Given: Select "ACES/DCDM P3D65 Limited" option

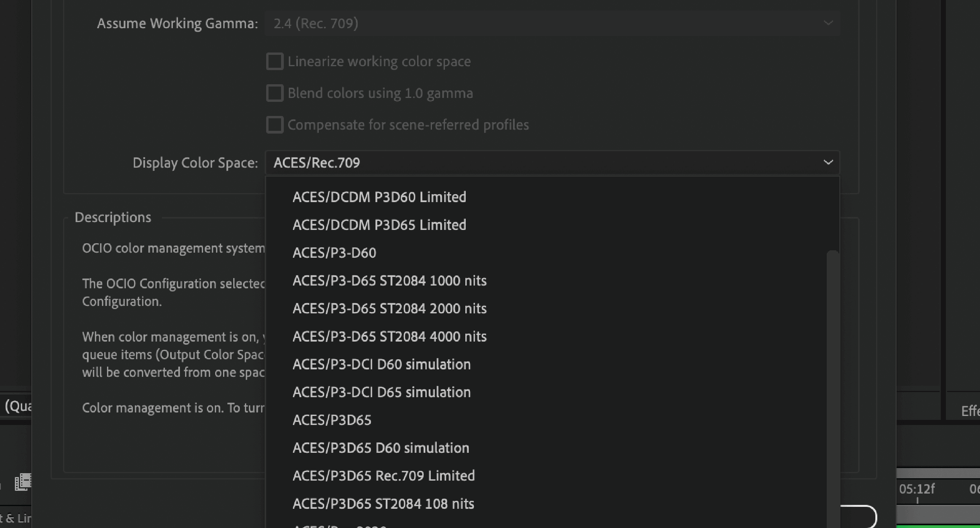Looking at the screenshot, I should point(379,224).
